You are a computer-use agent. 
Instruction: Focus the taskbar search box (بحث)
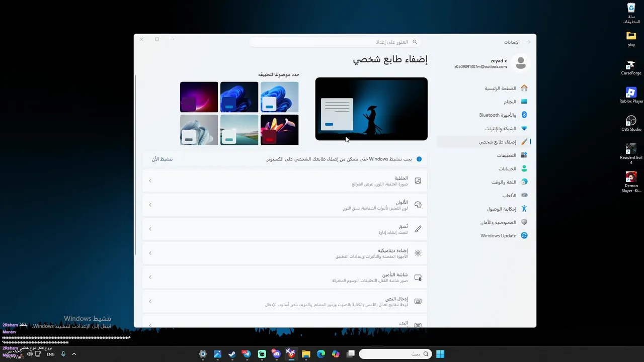pyautogui.click(x=395, y=354)
